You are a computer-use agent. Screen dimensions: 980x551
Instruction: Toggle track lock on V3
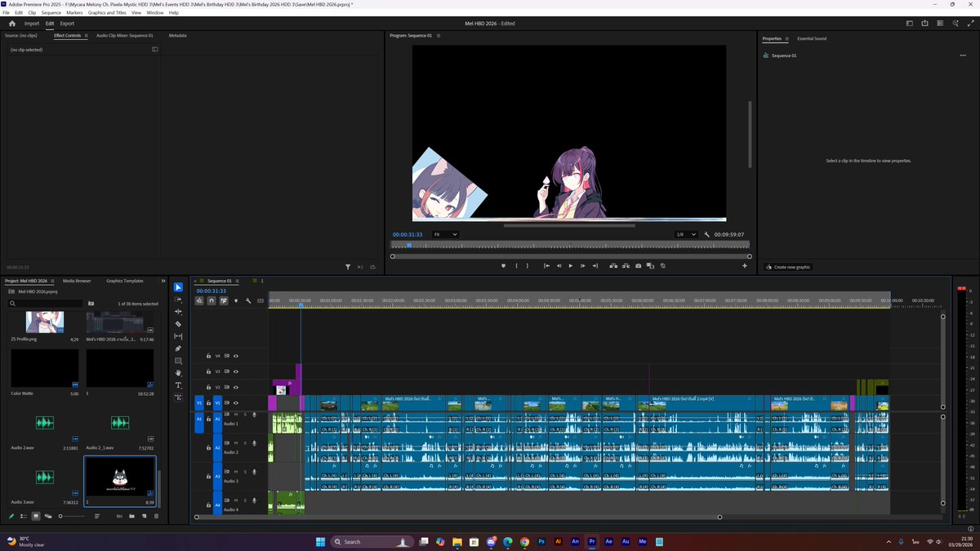(208, 371)
